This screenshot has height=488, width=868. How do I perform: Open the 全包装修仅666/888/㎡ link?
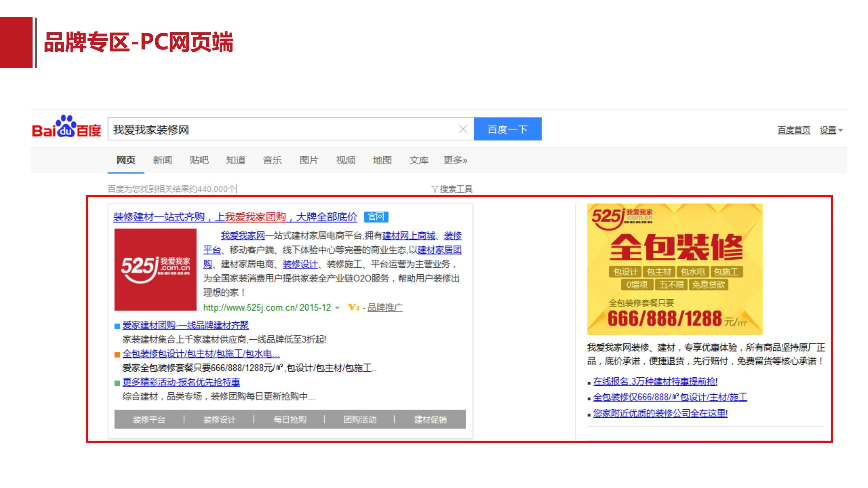click(670, 398)
